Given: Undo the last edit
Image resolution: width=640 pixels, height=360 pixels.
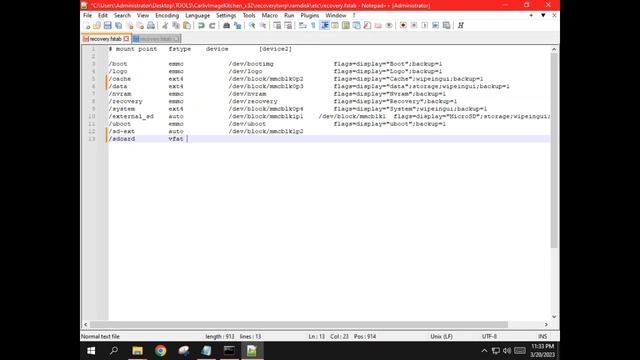Looking at the screenshot, I should [x=201, y=25].
